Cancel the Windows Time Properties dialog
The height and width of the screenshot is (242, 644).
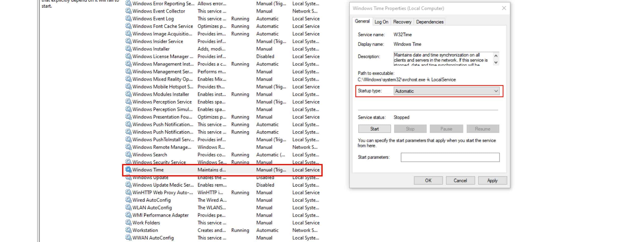pos(460,180)
